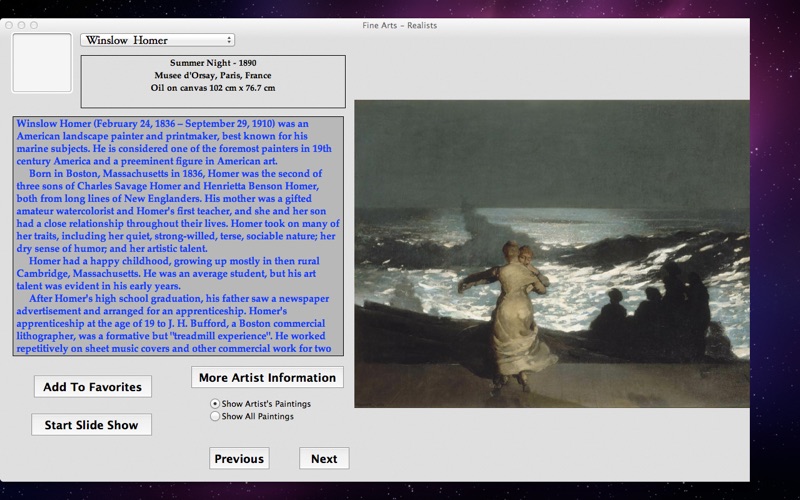This screenshot has height=500, width=800.
Task: Minimize the Fine Arts window
Action: tap(21, 25)
